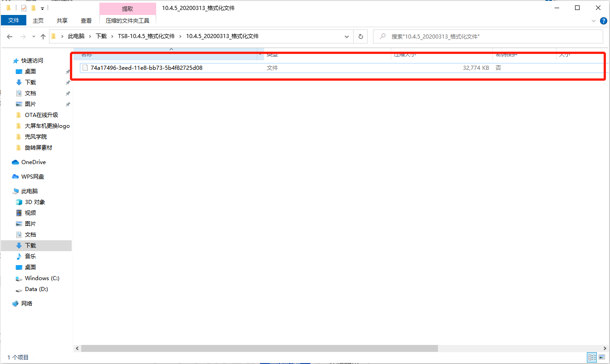This screenshot has height=364, width=610.
Task: Switch to large thumbnails view layout
Action: point(602,358)
